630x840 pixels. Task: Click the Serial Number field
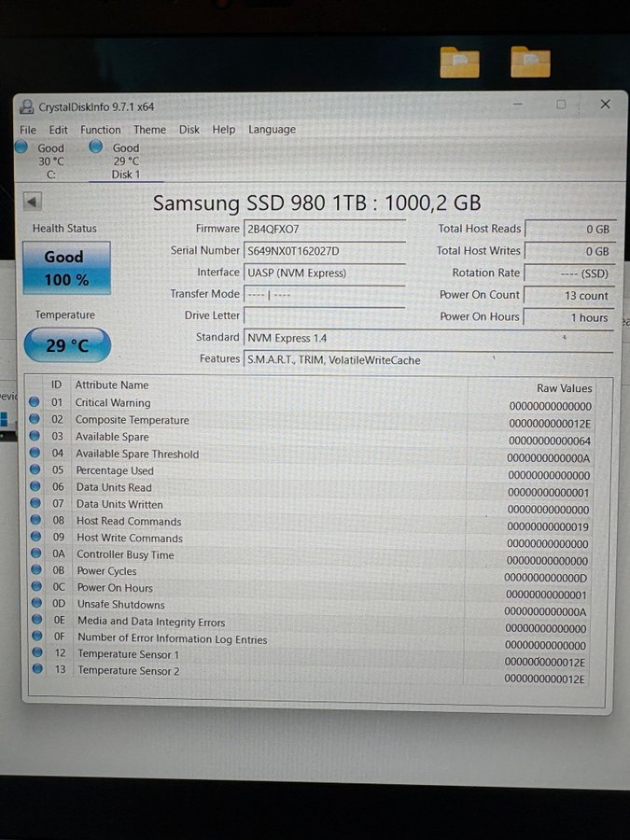[324, 251]
